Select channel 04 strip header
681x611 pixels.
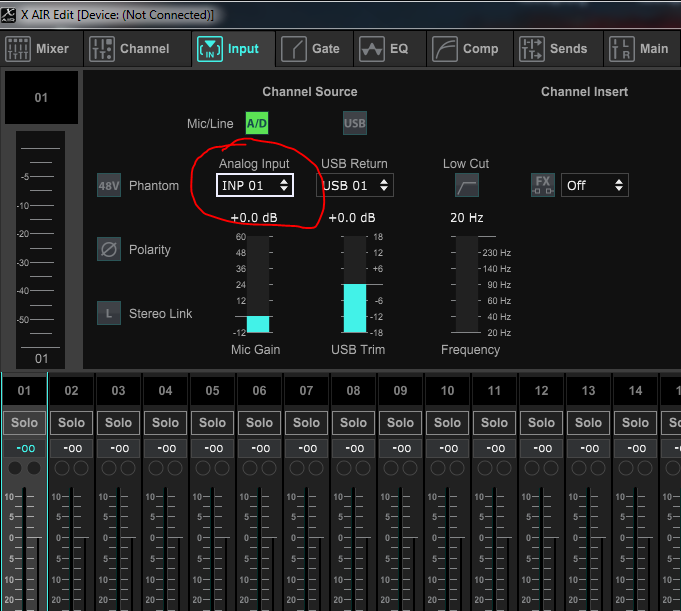coord(165,390)
